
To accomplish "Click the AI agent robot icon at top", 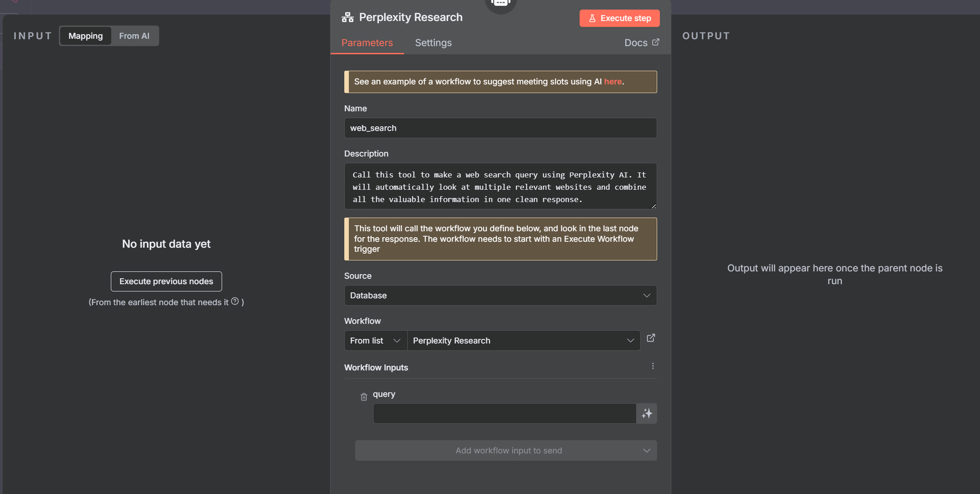I will point(501,4).
